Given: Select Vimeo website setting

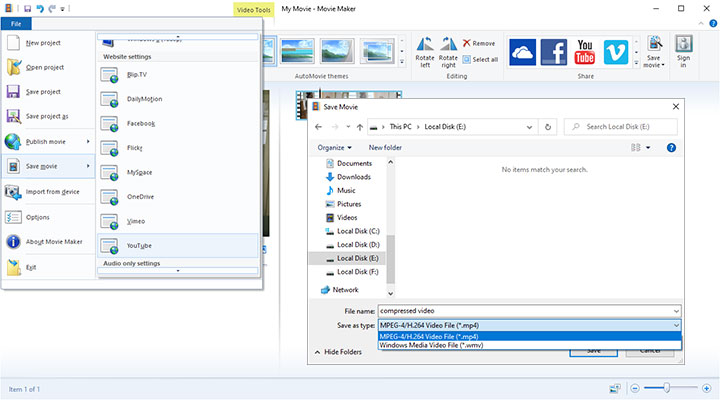Looking at the screenshot, I should pyautogui.click(x=178, y=221).
